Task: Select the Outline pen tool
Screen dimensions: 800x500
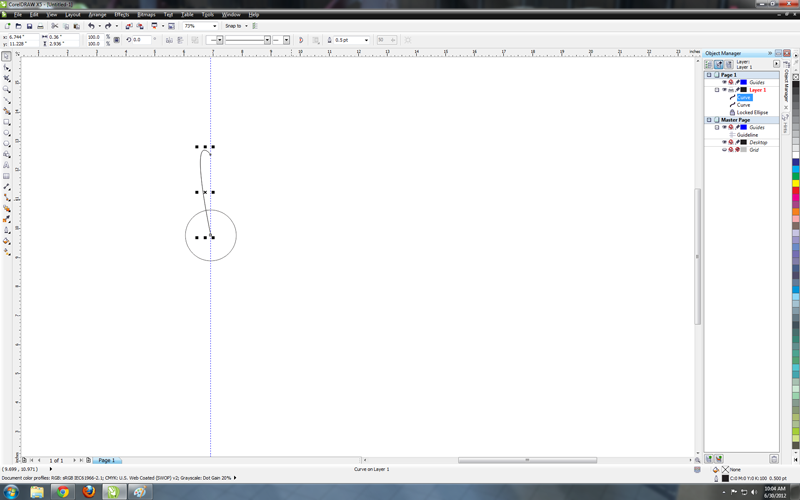Action: pos(6,230)
